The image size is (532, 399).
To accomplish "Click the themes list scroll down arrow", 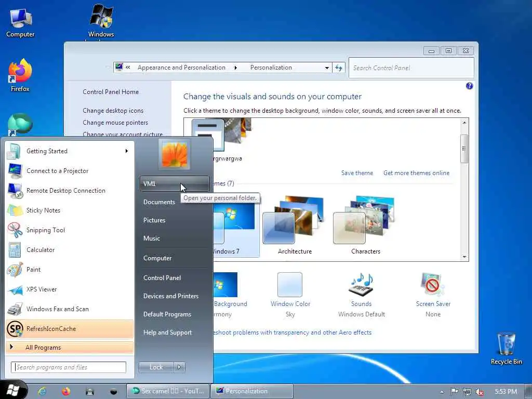I will (464, 257).
